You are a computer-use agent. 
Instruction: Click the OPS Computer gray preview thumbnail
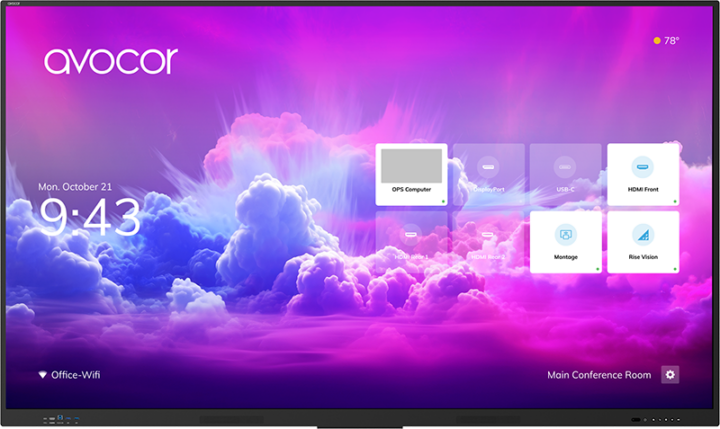411,165
